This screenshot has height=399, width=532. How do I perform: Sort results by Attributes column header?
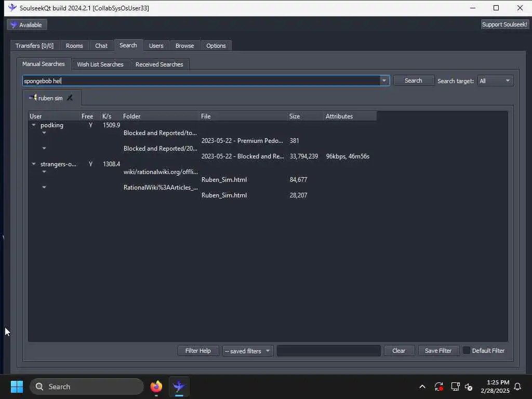coord(350,116)
